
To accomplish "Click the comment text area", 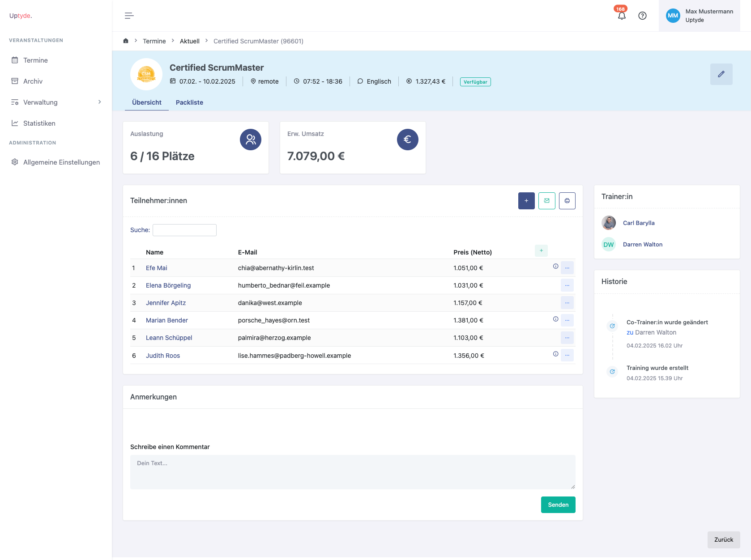I will click(x=352, y=472).
